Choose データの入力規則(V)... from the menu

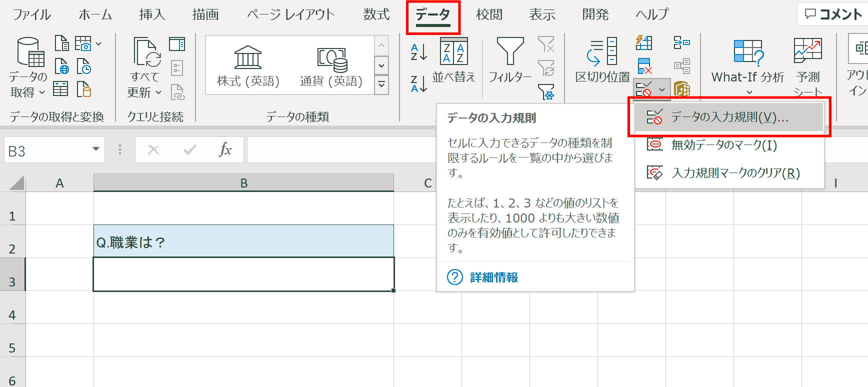pos(728,117)
